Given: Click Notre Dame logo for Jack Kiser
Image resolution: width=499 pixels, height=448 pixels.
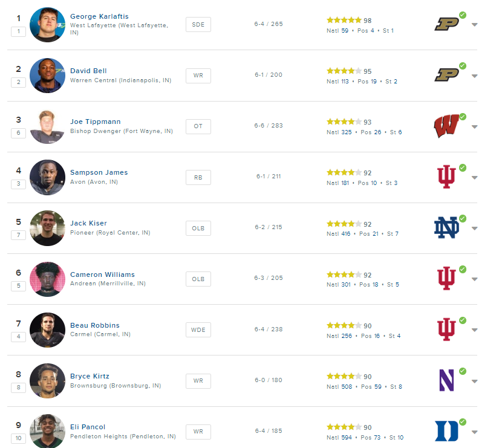Looking at the screenshot, I should (446, 227).
